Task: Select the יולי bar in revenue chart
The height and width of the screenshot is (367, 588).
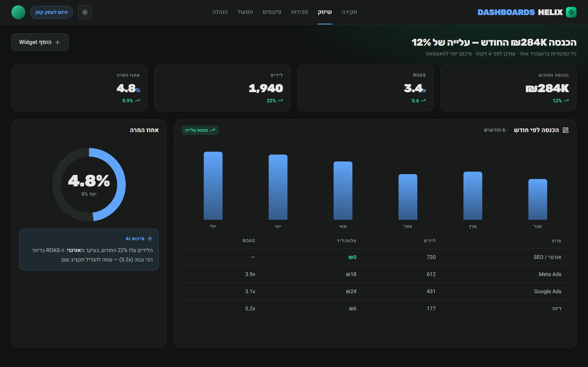Action: tap(213, 186)
